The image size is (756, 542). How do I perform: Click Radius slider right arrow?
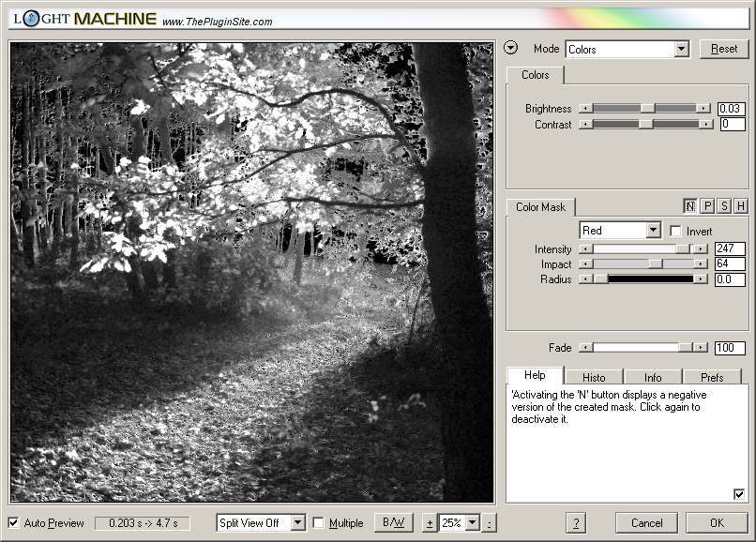point(700,279)
